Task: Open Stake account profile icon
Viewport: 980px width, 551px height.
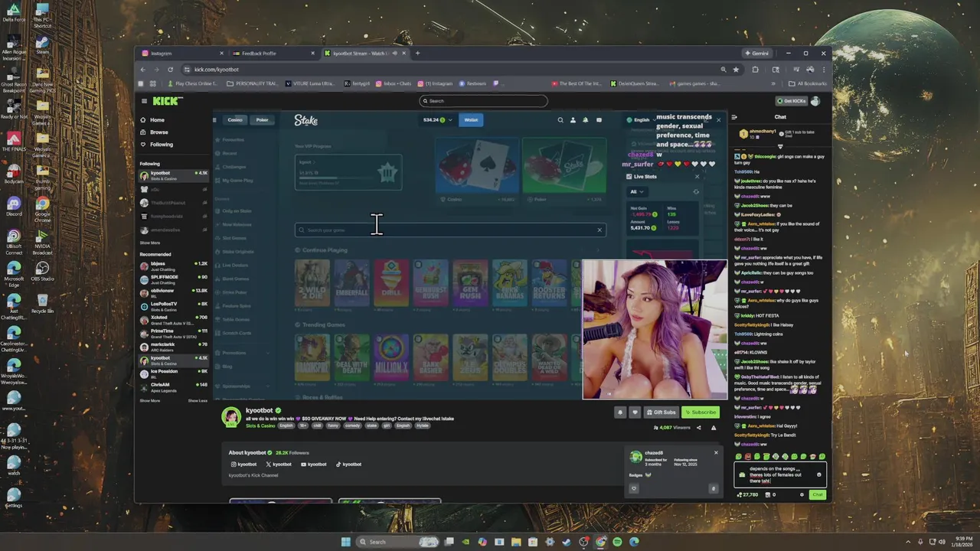Action: 573,120
